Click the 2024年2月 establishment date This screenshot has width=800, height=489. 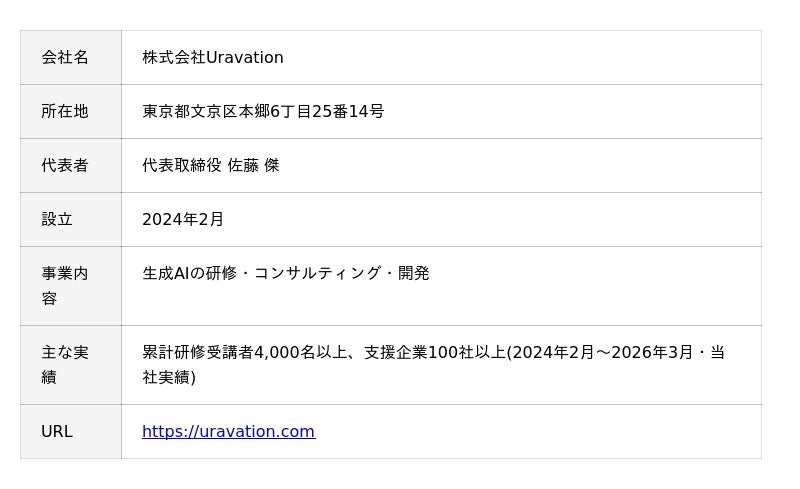(x=183, y=219)
